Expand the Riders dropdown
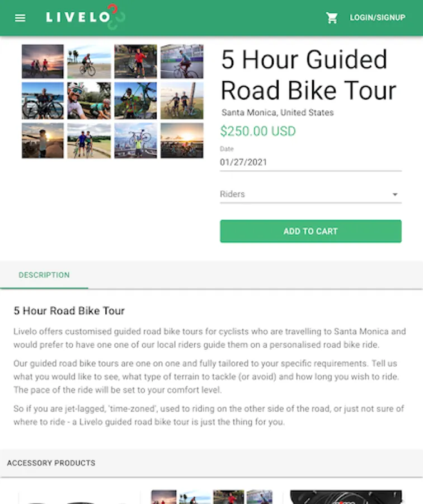 pos(311,194)
